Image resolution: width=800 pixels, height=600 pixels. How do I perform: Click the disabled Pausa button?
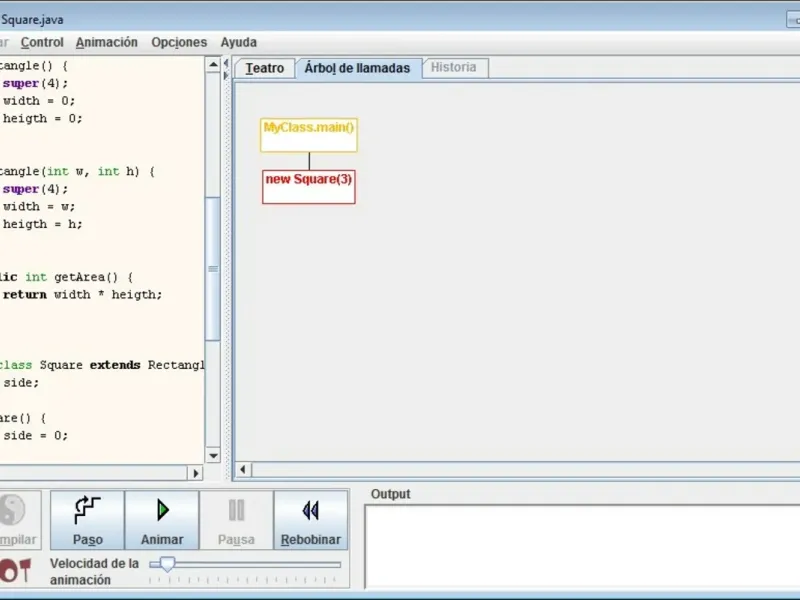pyautogui.click(x=236, y=520)
